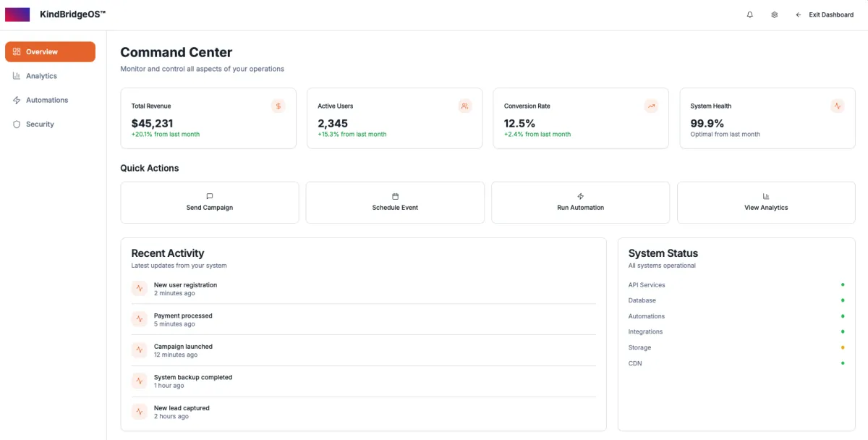This screenshot has height=440, width=868.
Task: Select the Overview sidebar tab
Action: coord(50,52)
